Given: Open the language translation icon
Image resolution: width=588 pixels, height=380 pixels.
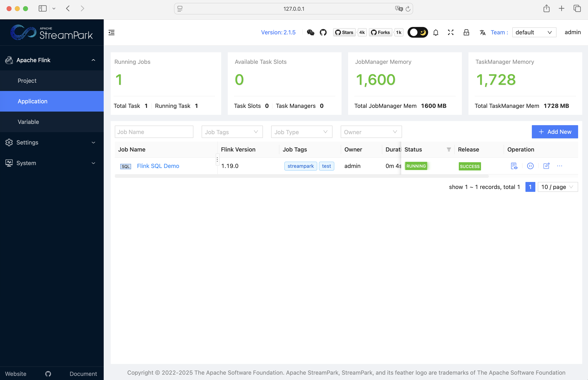Looking at the screenshot, I should coord(482,32).
